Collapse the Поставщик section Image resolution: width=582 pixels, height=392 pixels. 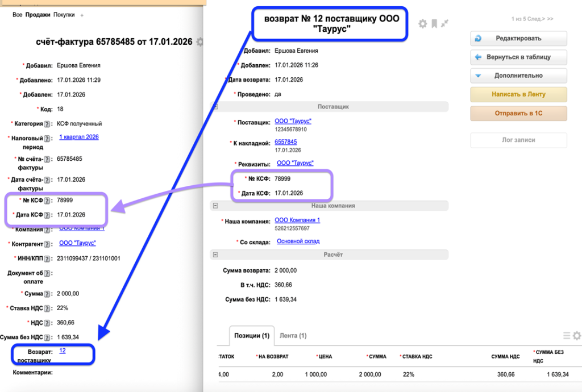214,106
